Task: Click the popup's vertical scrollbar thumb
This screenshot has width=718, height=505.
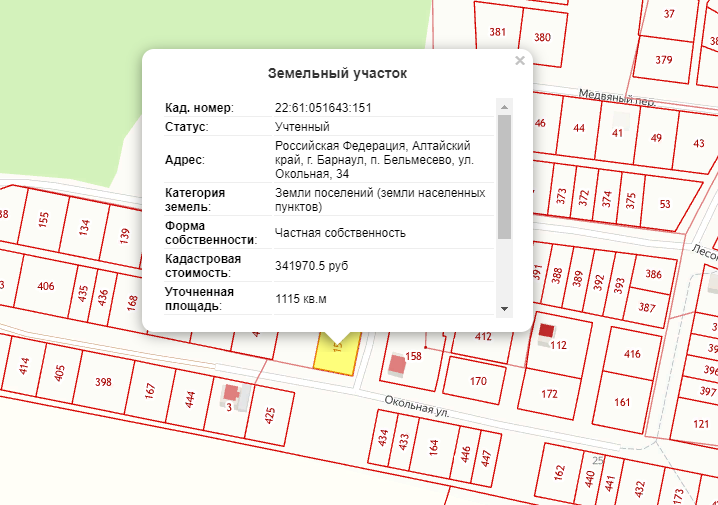Action: coord(504,175)
